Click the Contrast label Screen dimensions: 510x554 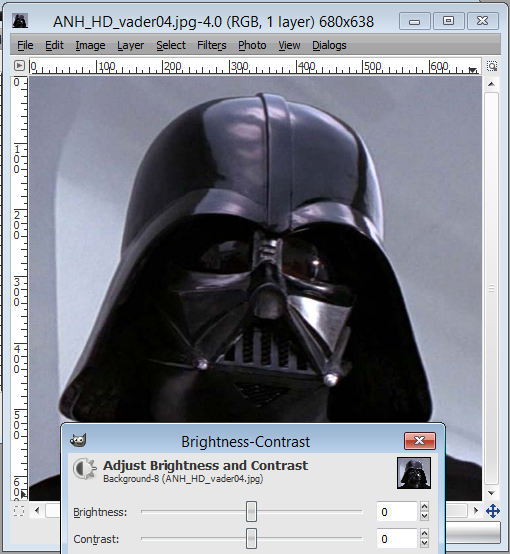tap(96, 539)
